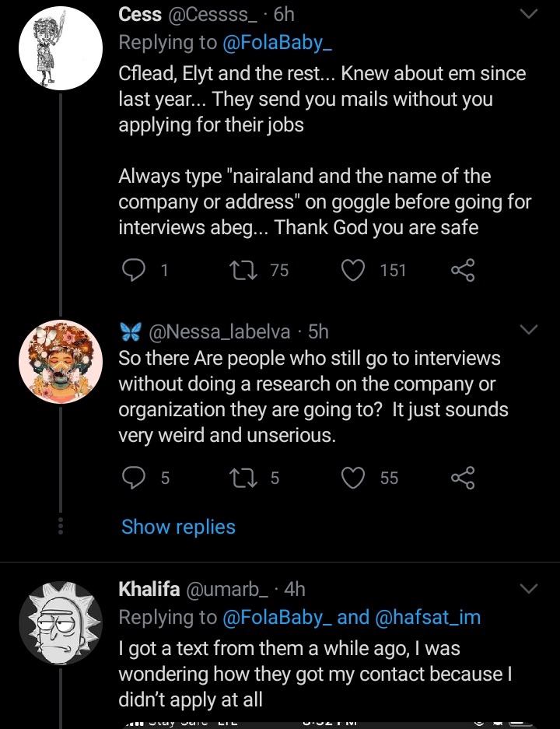This screenshot has width=560, height=729.
Task: View Khalifa's Rick avatar
Action: click(x=61, y=623)
